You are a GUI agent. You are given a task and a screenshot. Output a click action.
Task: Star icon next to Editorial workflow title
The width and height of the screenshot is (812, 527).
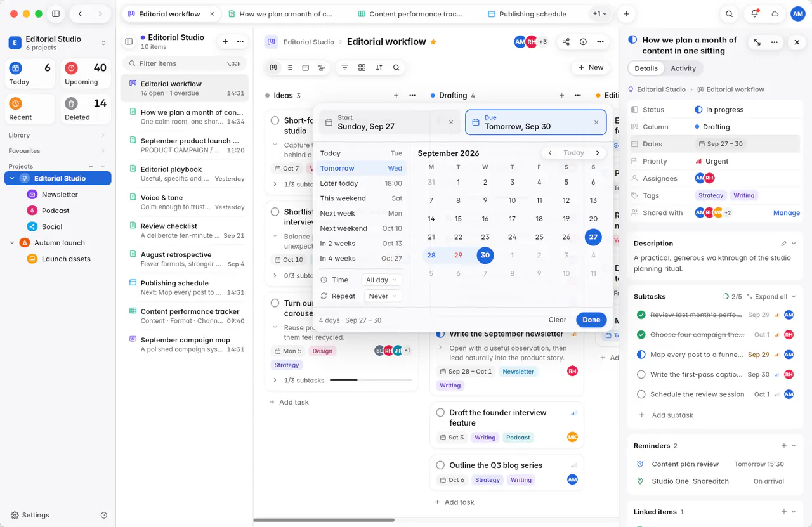tap(433, 42)
